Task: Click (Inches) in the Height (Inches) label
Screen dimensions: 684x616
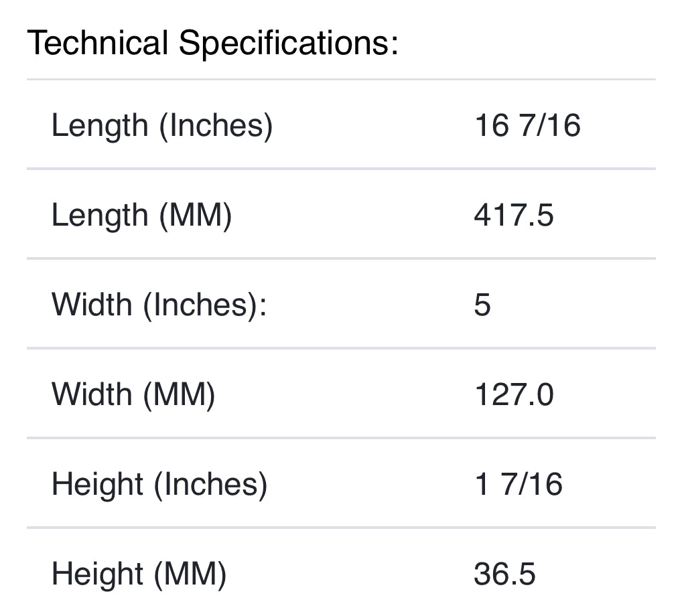Action: click(210, 484)
